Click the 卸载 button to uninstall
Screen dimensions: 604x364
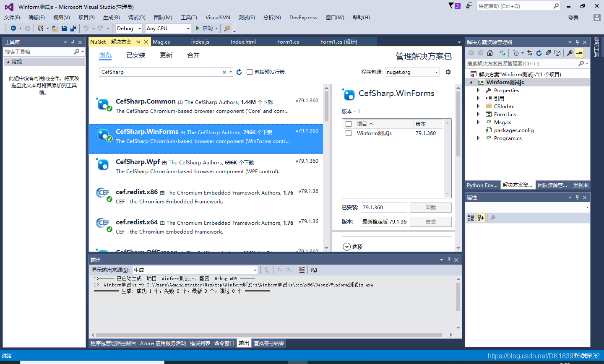coord(430,207)
